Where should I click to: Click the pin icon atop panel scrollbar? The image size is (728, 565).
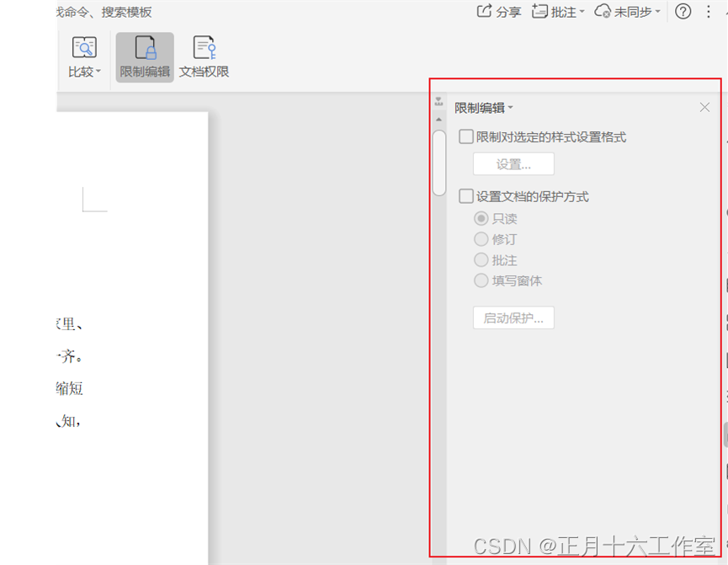tap(438, 101)
